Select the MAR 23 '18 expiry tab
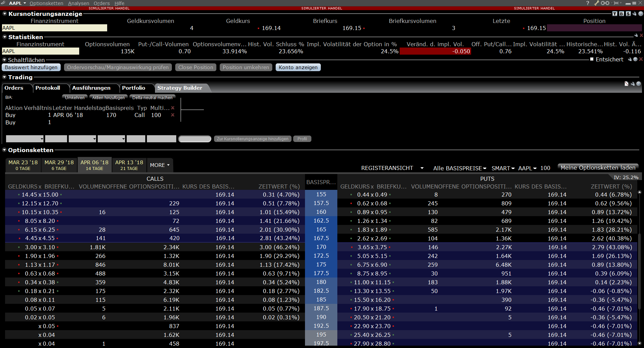The image size is (644, 348). click(x=23, y=165)
